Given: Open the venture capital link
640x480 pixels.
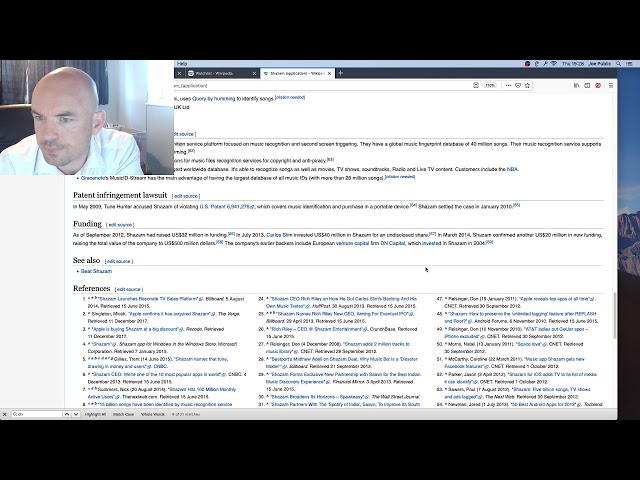Looking at the screenshot, I should tap(352, 243).
